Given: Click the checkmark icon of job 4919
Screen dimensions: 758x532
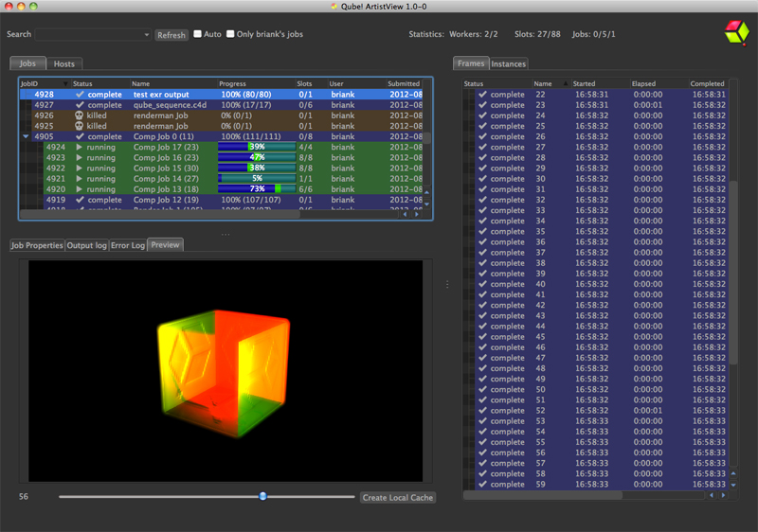Looking at the screenshot, I should 80,200.
